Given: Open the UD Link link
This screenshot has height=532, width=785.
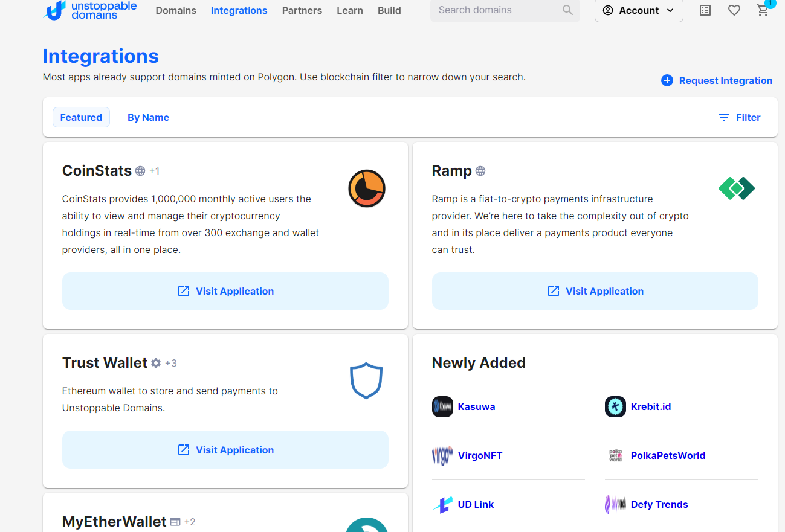Looking at the screenshot, I should (x=476, y=504).
